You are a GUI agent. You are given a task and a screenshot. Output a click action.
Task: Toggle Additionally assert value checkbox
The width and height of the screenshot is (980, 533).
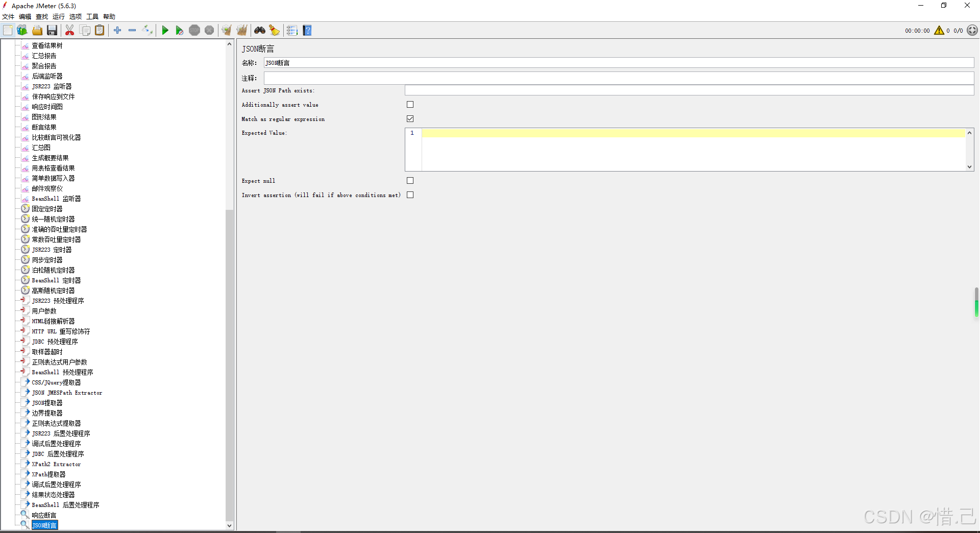[x=410, y=105]
